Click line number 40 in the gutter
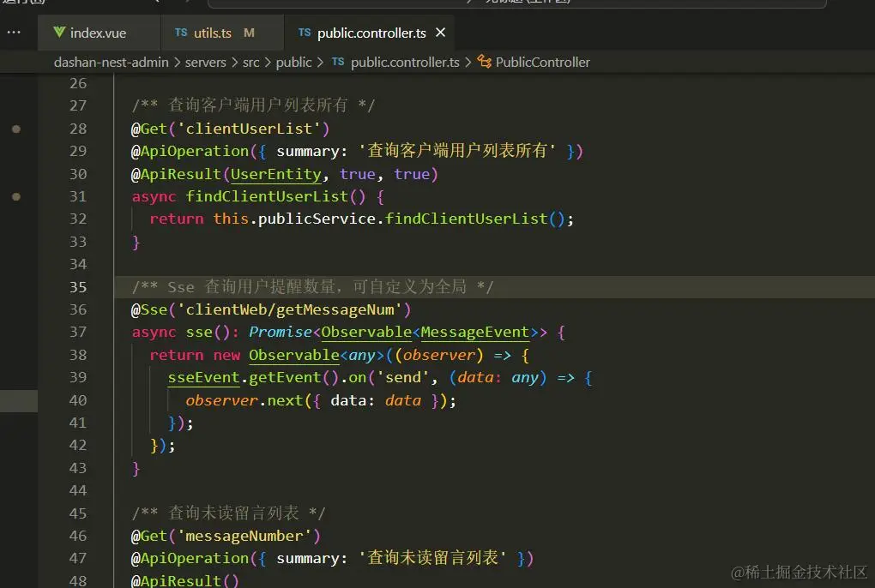 pyautogui.click(x=78, y=400)
